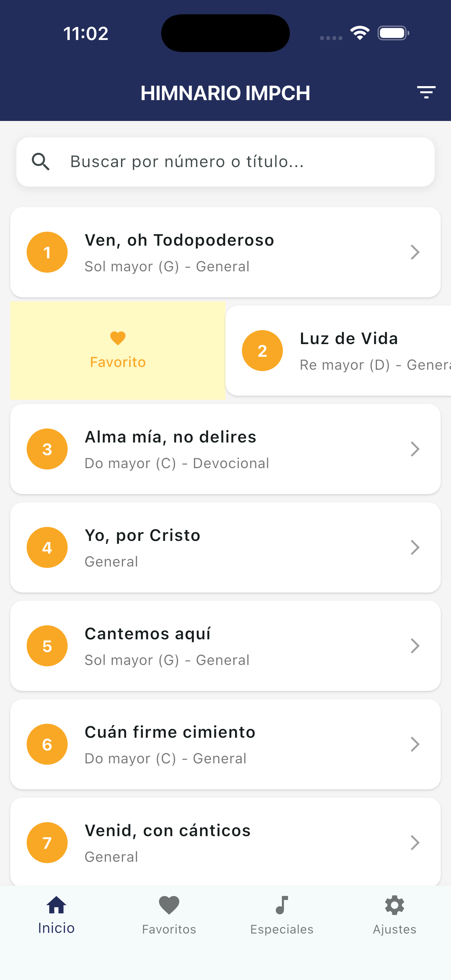The image size is (451, 980).
Task: Click the number 1 hymn badge
Action: tap(47, 252)
